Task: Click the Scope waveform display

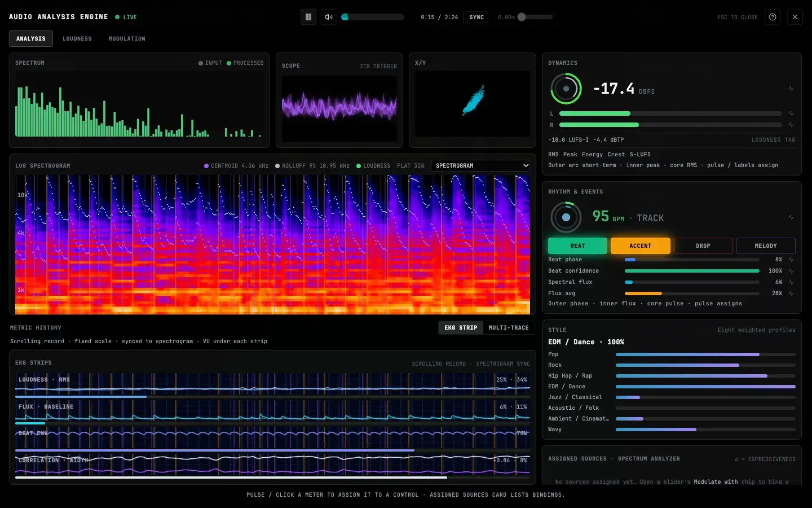Action: (x=339, y=108)
